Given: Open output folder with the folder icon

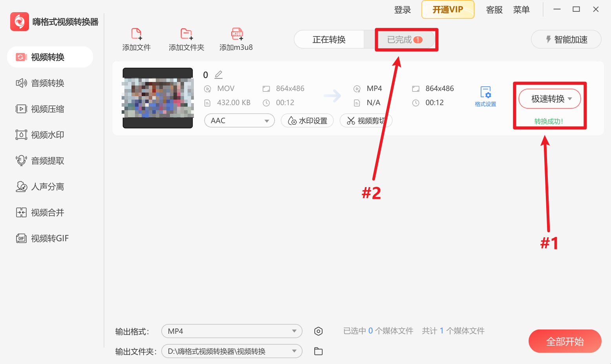Looking at the screenshot, I should 318,351.
